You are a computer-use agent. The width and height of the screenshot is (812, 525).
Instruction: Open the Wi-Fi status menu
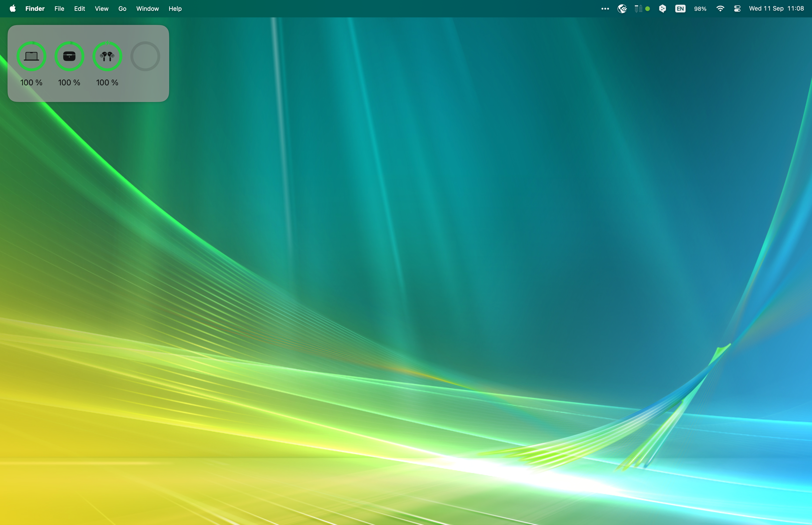tap(720, 9)
